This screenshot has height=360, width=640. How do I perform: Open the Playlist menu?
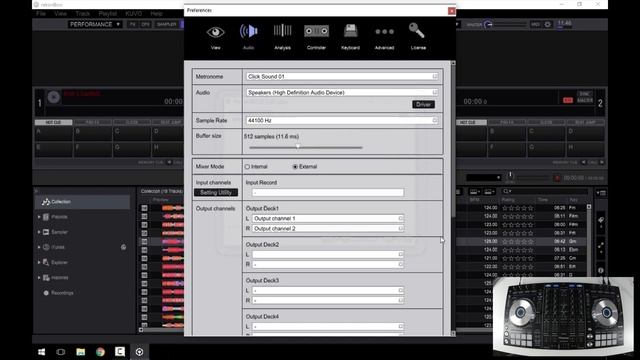(108, 13)
